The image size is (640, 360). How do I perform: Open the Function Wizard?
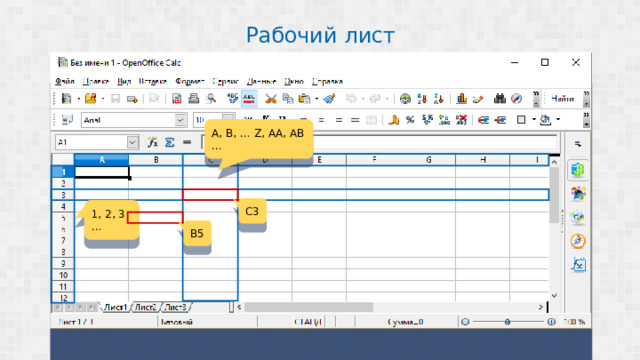click(153, 142)
